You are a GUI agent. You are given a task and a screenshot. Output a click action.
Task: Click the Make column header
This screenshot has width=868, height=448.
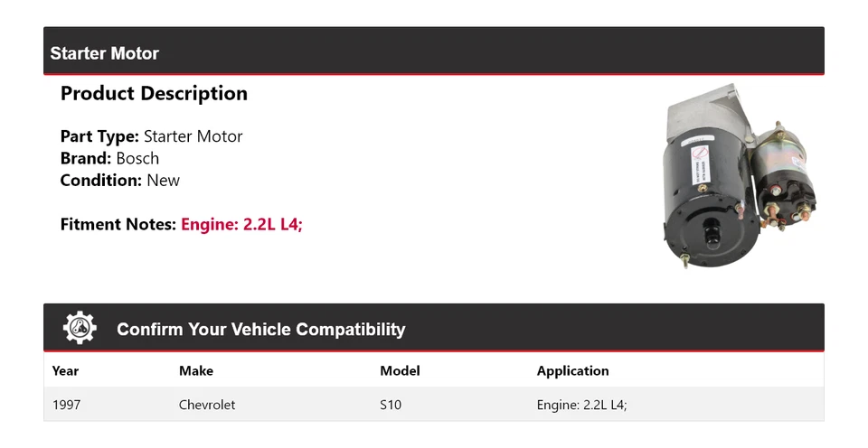[x=196, y=371]
